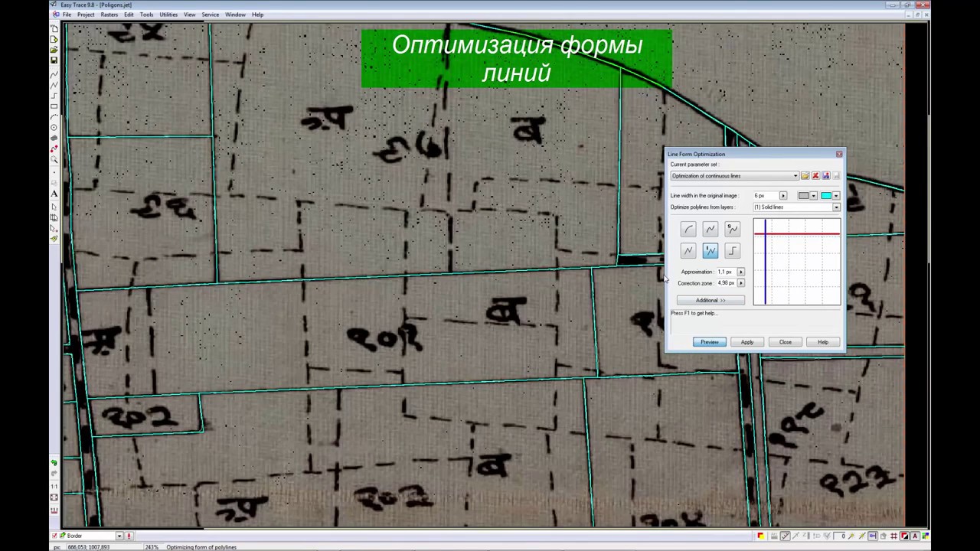Save parameter set with person-disk icon
This screenshot has width=980, height=551.
click(825, 176)
